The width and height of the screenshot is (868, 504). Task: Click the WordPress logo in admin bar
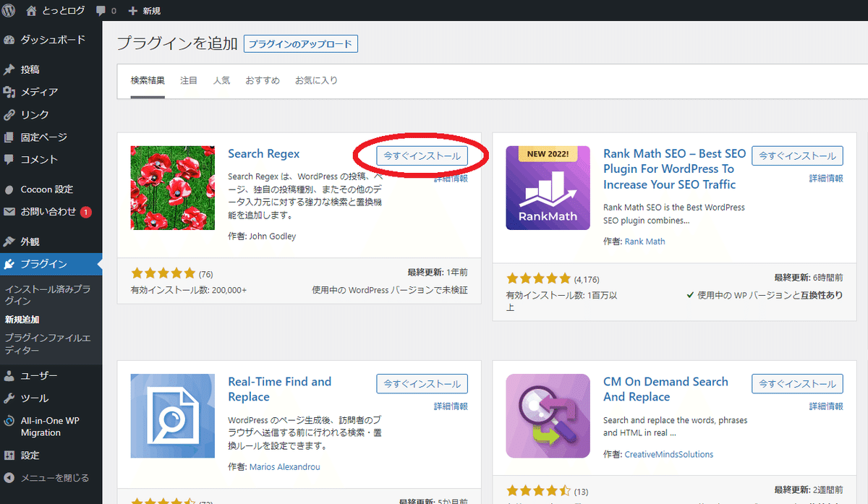coord(9,11)
